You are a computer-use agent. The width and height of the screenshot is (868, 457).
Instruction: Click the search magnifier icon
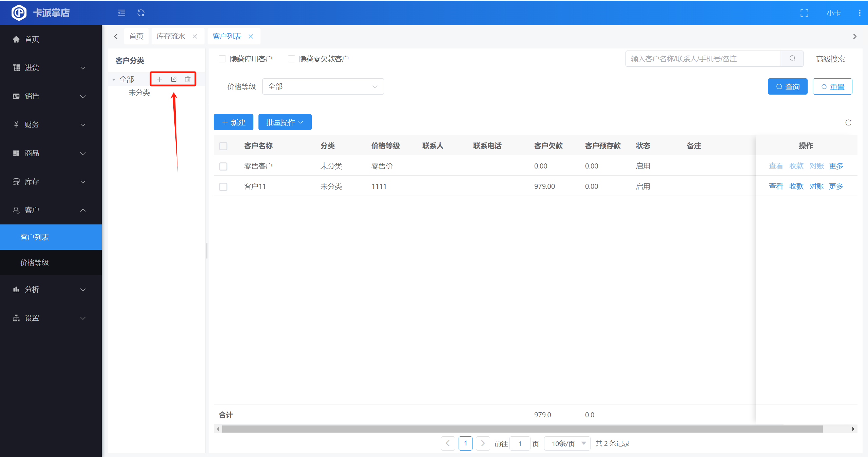click(x=792, y=59)
